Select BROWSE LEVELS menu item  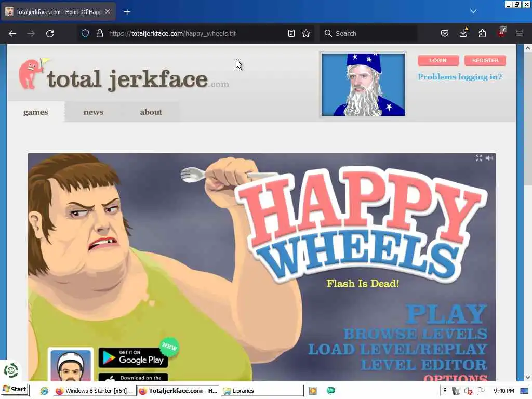415,334
